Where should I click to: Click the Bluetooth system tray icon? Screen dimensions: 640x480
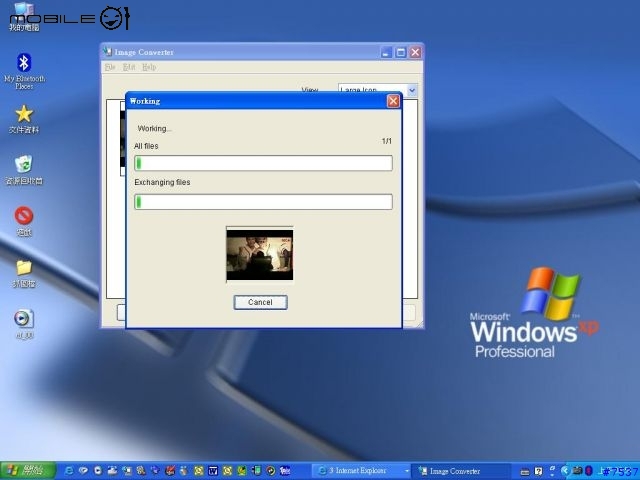tap(588, 470)
